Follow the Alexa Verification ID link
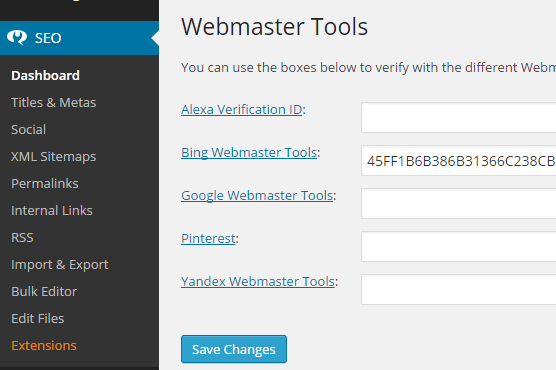The image size is (556, 370). [242, 110]
